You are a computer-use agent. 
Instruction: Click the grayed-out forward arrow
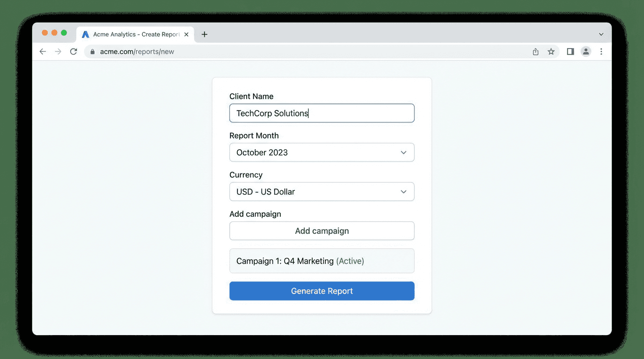point(58,51)
